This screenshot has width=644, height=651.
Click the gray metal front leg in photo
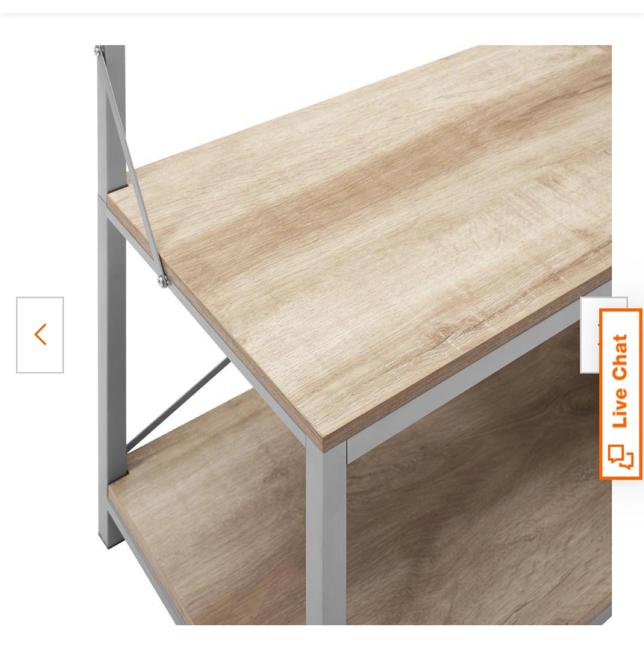(326, 533)
